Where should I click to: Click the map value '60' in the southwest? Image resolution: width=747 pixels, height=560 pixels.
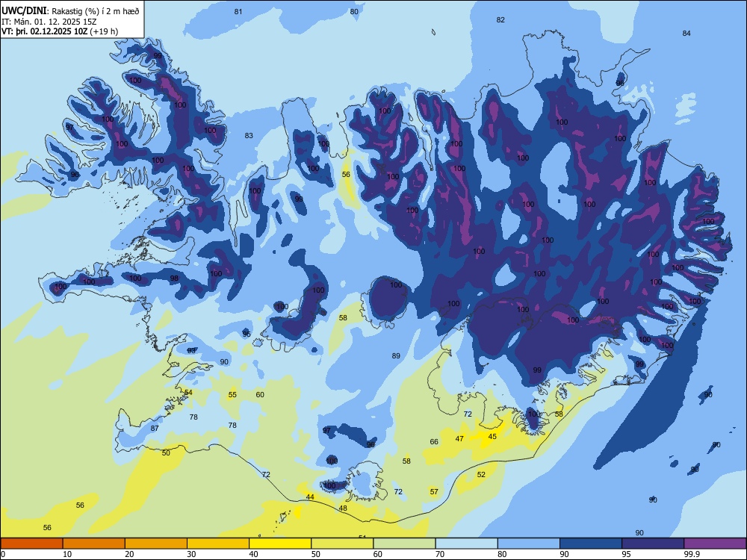coord(260,394)
